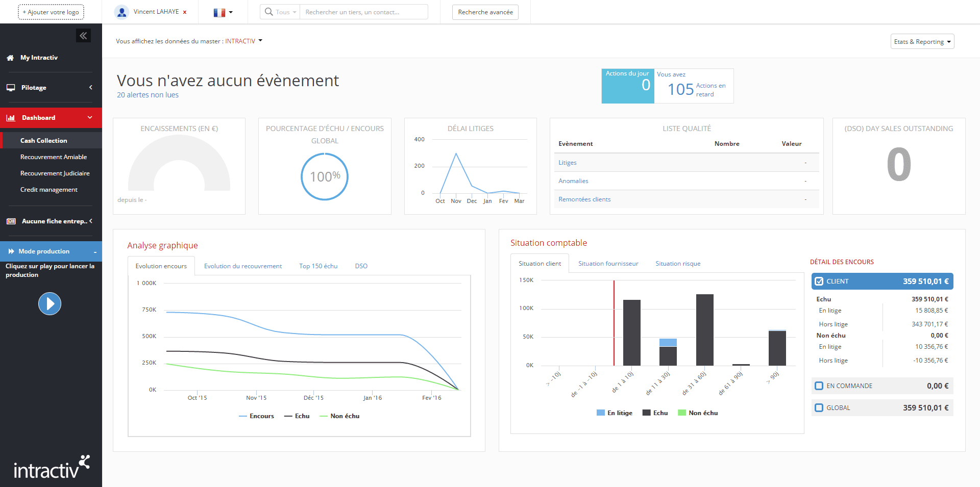Click the My Intractiv home icon
The width and height of the screenshot is (980, 487).
10,58
